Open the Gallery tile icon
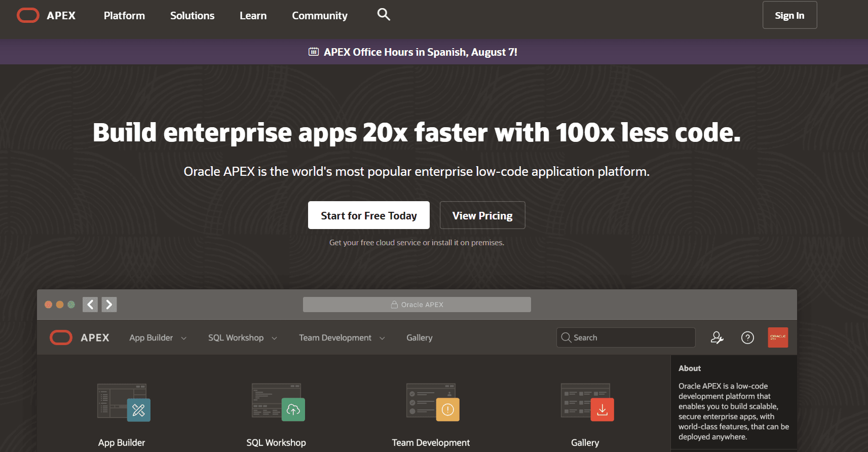The height and width of the screenshot is (452, 868). point(587,402)
